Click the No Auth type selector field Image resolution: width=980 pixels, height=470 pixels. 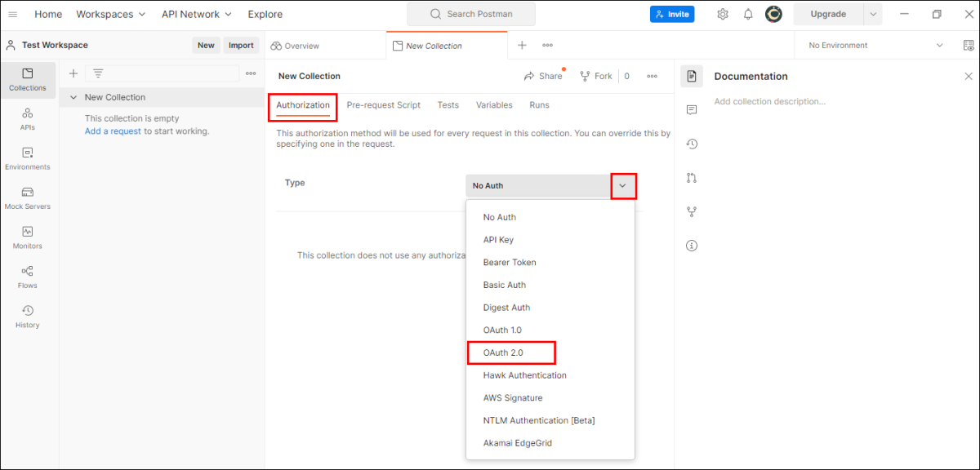[x=550, y=186]
